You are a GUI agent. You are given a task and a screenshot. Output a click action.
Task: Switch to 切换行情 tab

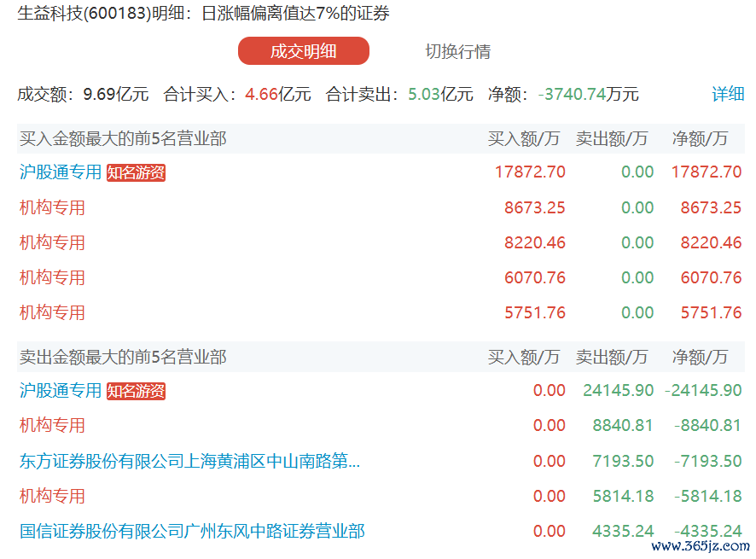coord(457,51)
